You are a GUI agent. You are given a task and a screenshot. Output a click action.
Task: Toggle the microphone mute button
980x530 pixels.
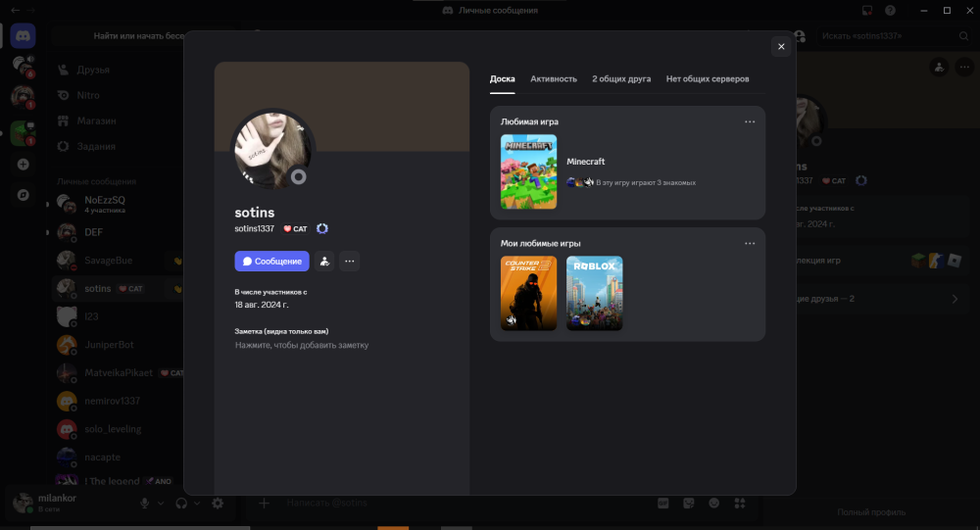[x=144, y=504]
